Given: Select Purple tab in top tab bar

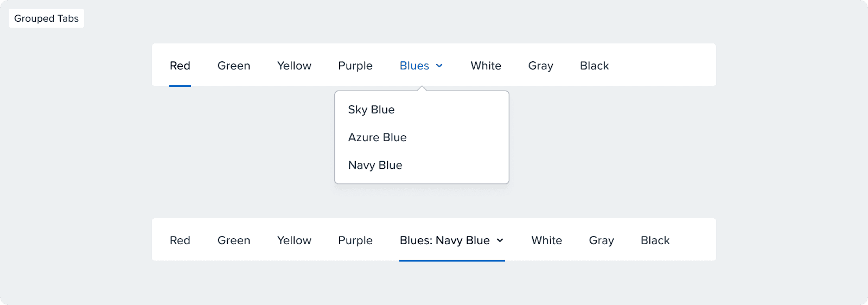Looking at the screenshot, I should (355, 66).
